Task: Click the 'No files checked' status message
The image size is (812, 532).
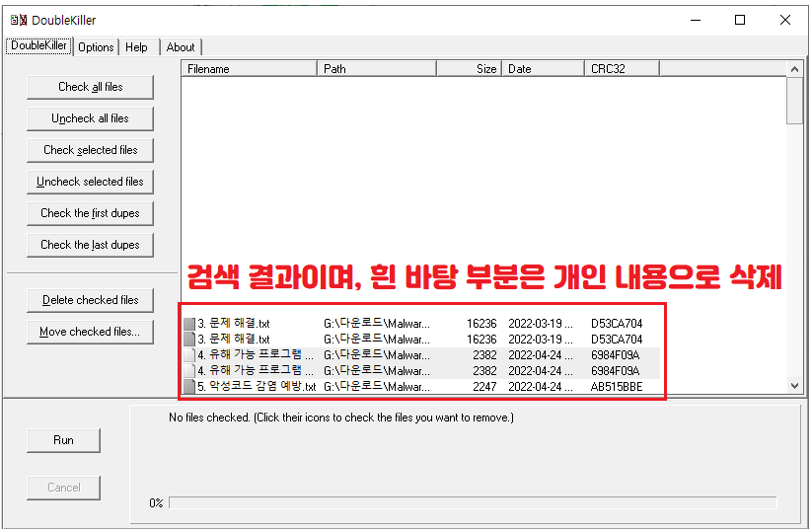Action: (341, 418)
